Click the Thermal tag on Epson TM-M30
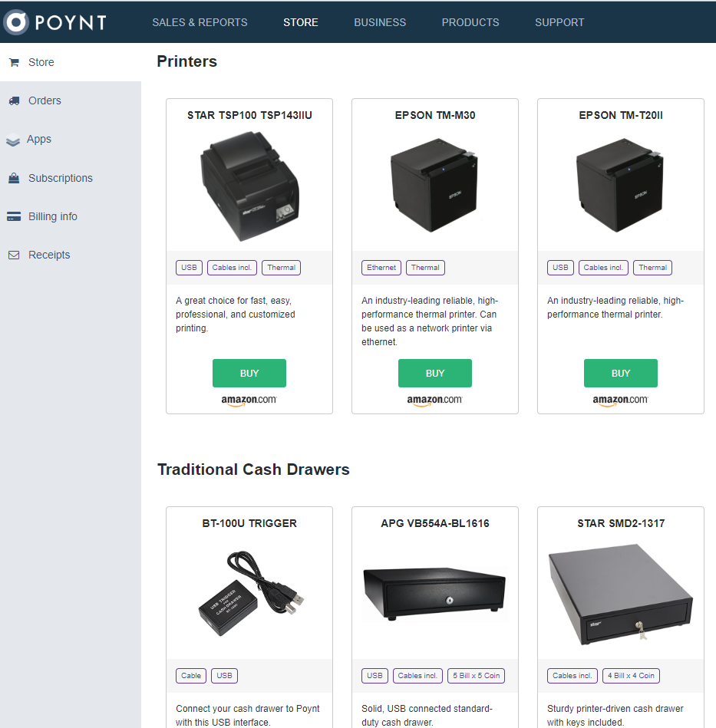716x728 pixels. click(x=425, y=268)
